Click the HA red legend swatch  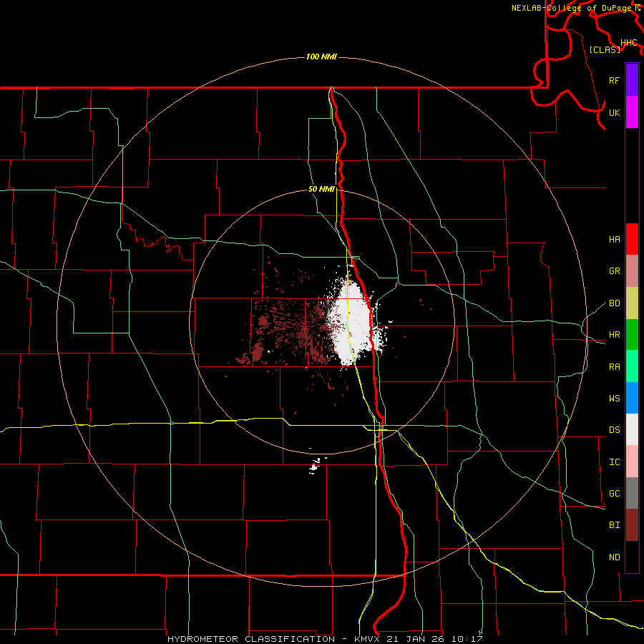632,239
